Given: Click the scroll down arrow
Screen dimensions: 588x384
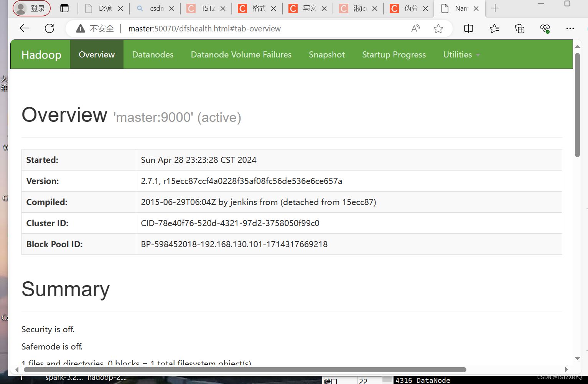Looking at the screenshot, I should pyautogui.click(x=577, y=358).
